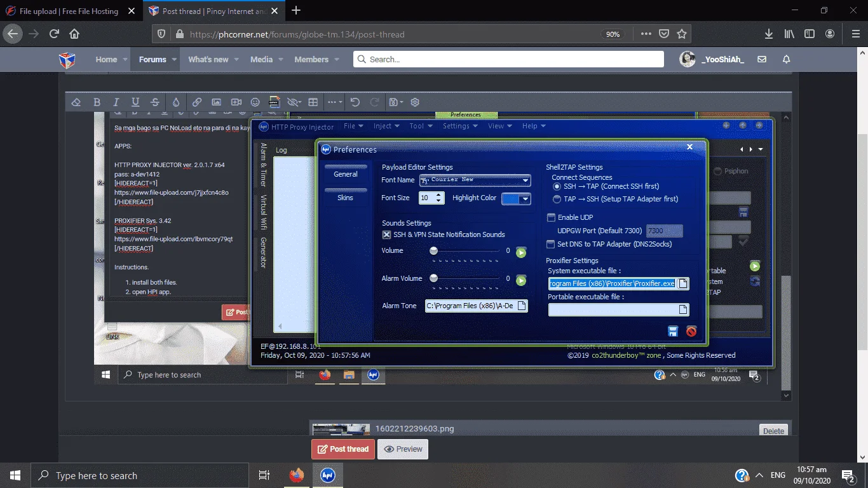Select SSH → TAP connect sequence
This screenshot has width=868, height=488.
(x=557, y=186)
